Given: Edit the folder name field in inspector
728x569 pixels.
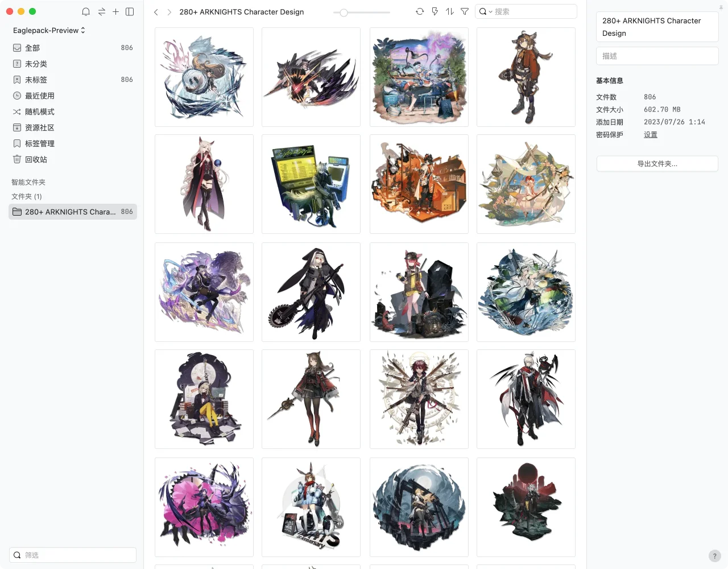Looking at the screenshot, I should (657, 27).
